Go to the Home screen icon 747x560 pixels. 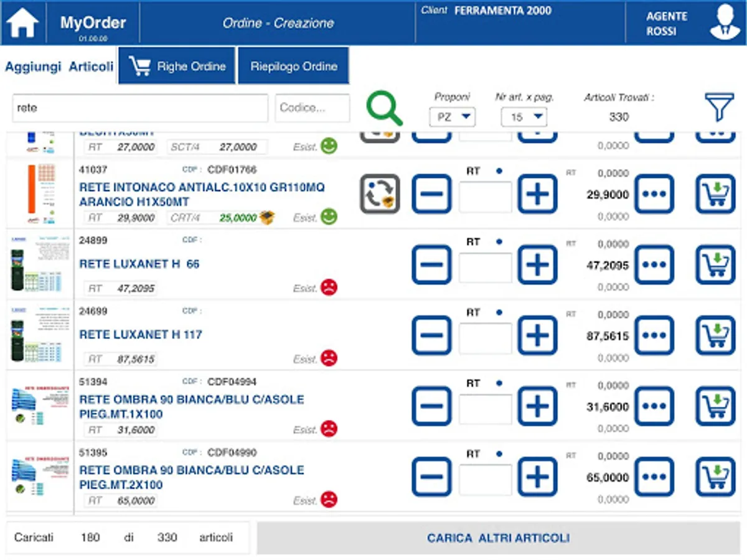[x=22, y=23]
